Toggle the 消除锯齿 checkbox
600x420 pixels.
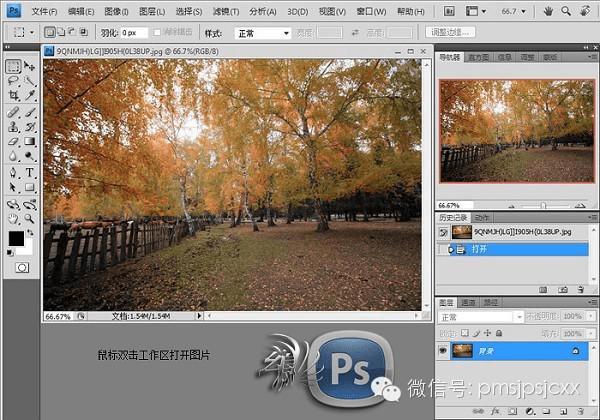(x=157, y=33)
